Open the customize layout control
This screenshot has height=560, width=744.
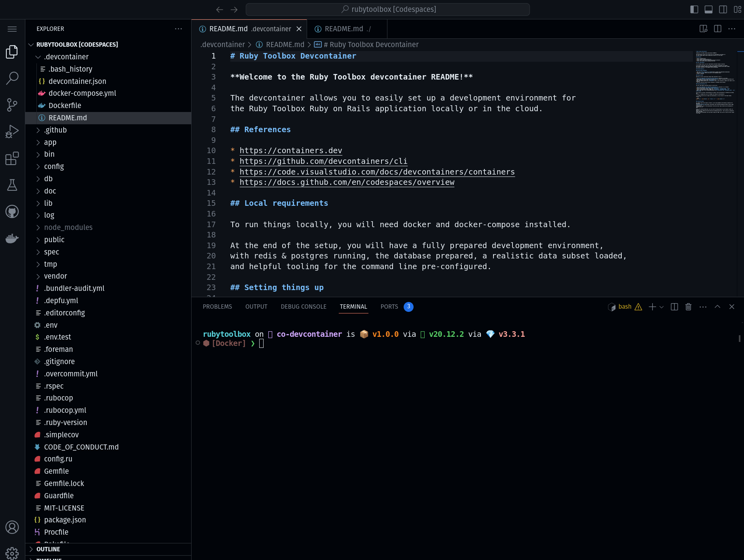[737, 9]
